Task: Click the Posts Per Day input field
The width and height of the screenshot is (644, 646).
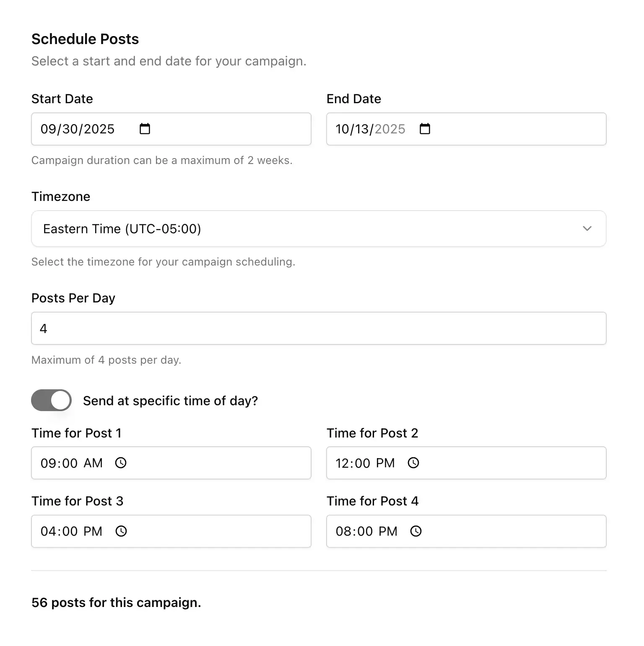Action: 319,328
